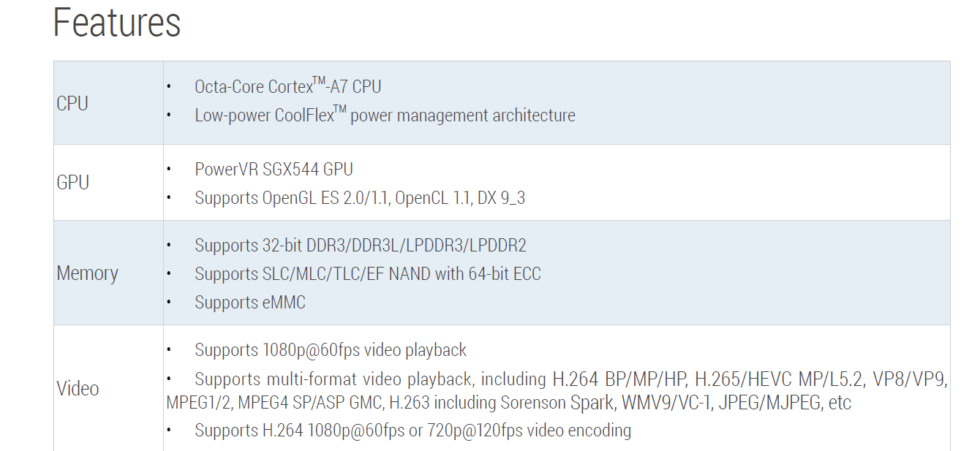Click the DX 9_3 text

coord(501,198)
